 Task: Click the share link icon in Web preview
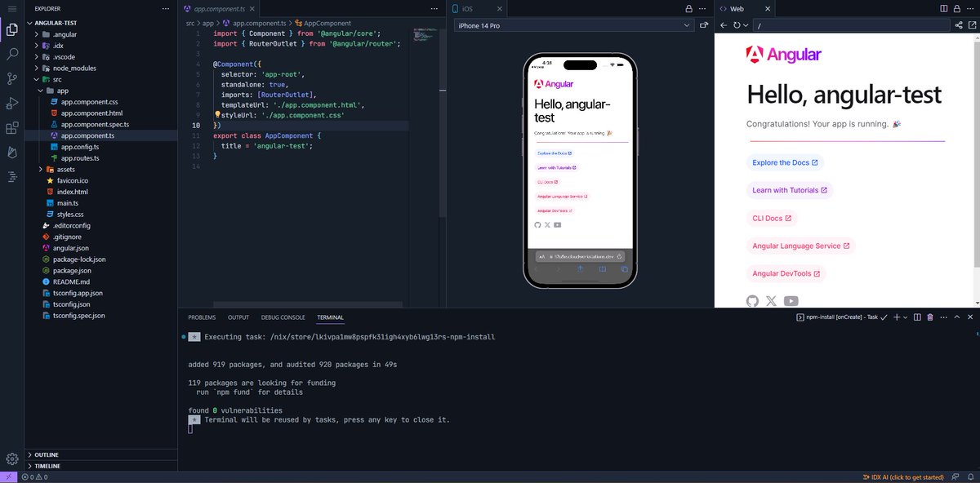point(958,25)
